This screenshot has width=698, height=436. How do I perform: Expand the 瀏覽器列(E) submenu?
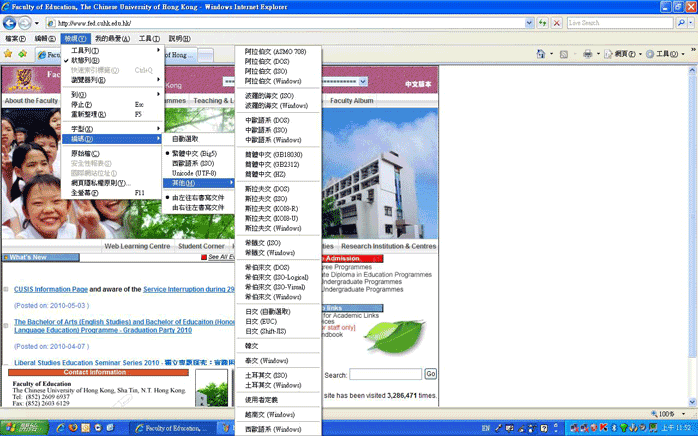(113, 80)
